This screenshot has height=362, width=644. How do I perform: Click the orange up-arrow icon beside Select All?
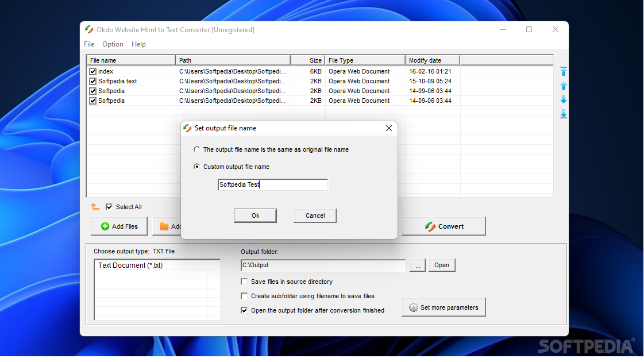click(x=95, y=207)
